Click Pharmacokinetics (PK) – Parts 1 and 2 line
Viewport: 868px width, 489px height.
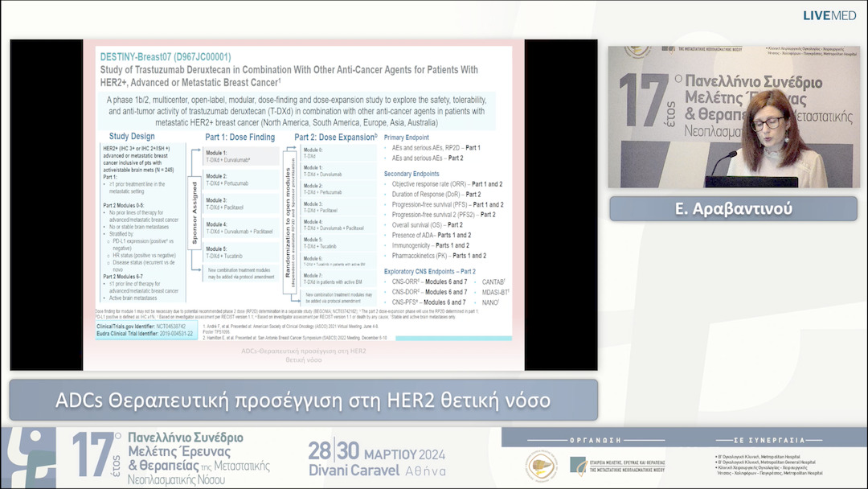click(x=439, y=256)
